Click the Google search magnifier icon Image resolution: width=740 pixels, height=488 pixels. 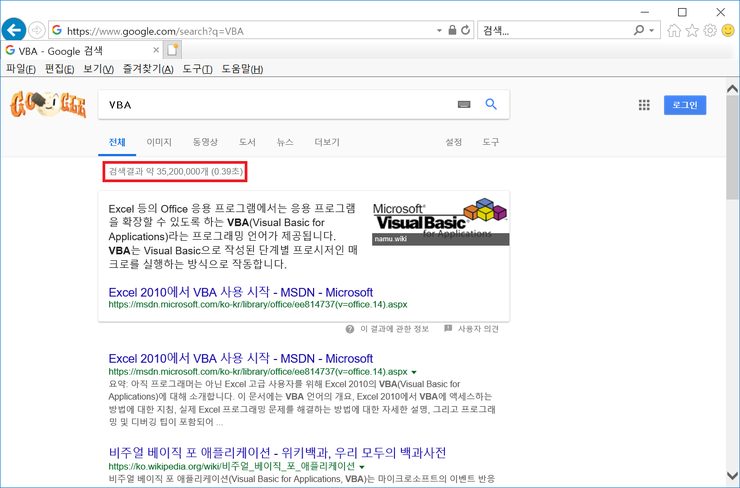[x=491, y=104]
